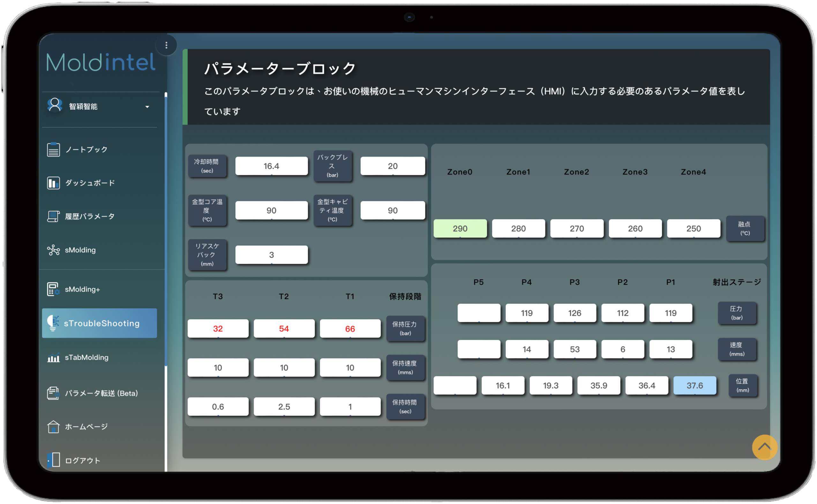This screenshot has width=817, height=504.
Task: Click the sidebar vertical scrollbar
Action: 166,230
